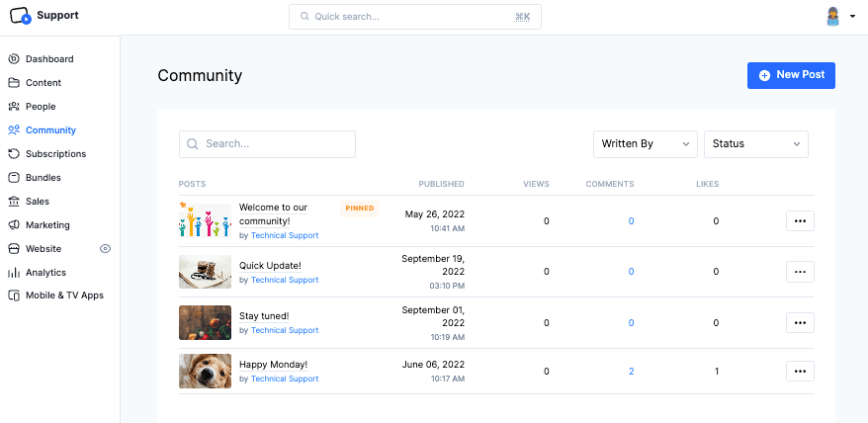Open the Happy Monday! post title
The image size is (868, 423).
tap(273, 365)
